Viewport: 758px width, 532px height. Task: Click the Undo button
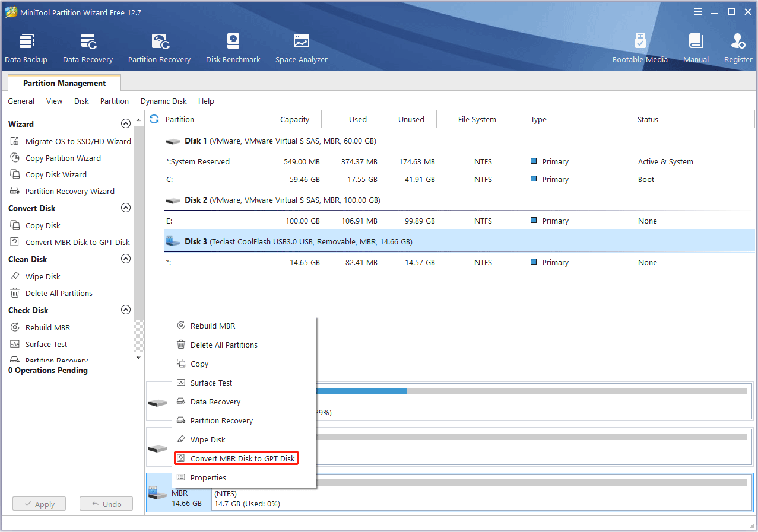106,504
